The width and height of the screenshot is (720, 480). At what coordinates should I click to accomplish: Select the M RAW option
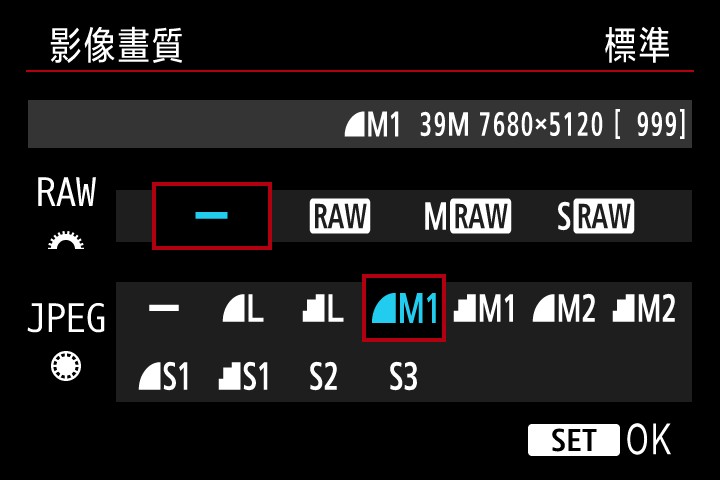(x=467, y=216)
